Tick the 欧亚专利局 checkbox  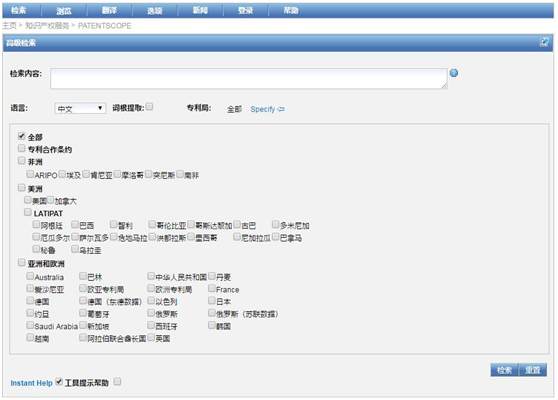(x=83, y=288)
